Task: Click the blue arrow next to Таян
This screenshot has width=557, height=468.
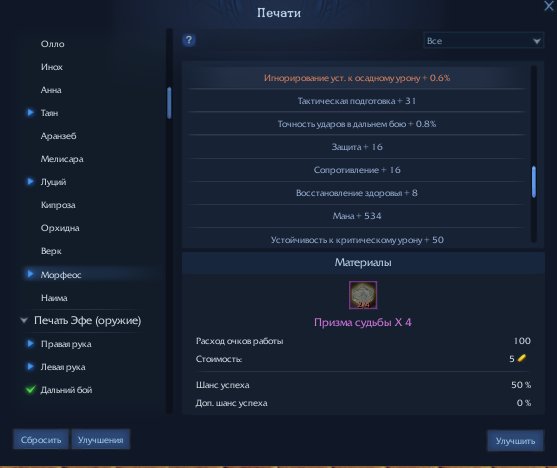Action: click(31, 113)
